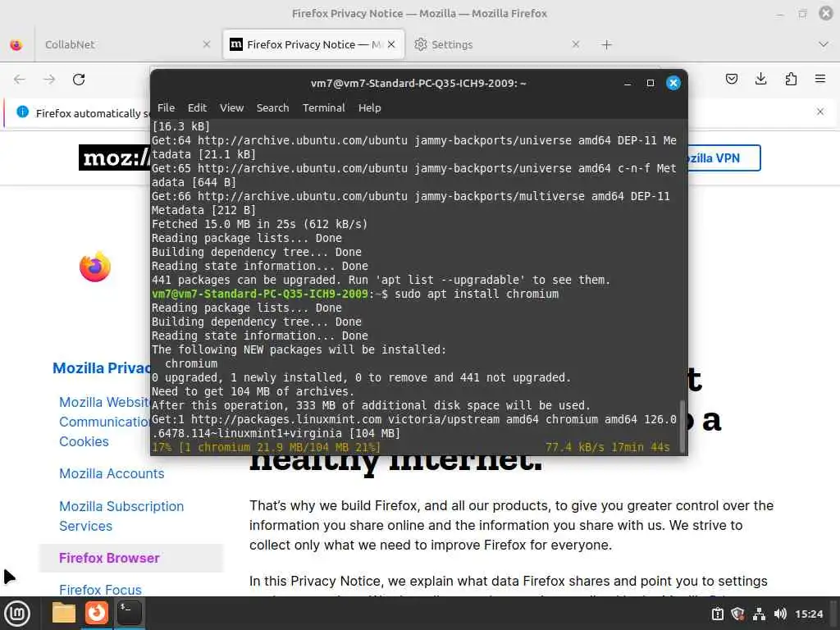Click the info icon in notification bar
Viewport: 840px width, 630px height.
[22, 112]
